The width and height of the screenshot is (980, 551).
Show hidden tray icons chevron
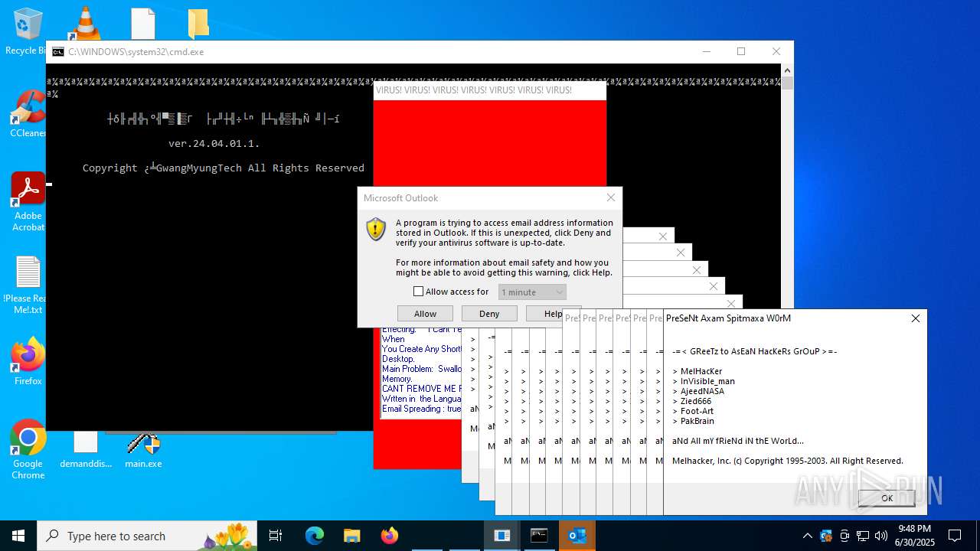point(807,536)
